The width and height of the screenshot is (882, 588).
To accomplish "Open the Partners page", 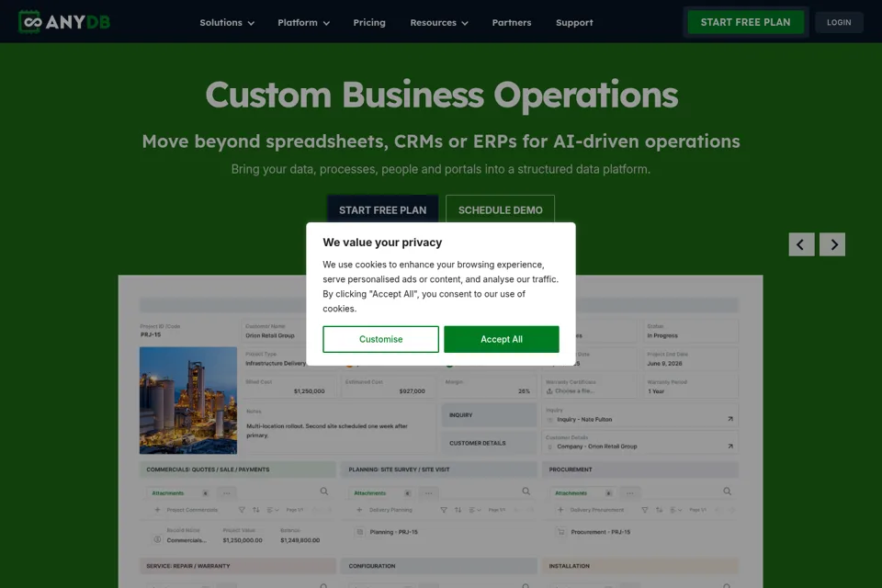I will (512, 22).
